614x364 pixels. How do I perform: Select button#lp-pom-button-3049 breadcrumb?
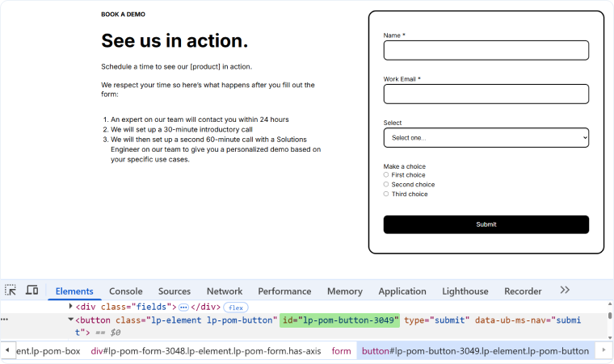pyautogui.click(x=475, y=351)
